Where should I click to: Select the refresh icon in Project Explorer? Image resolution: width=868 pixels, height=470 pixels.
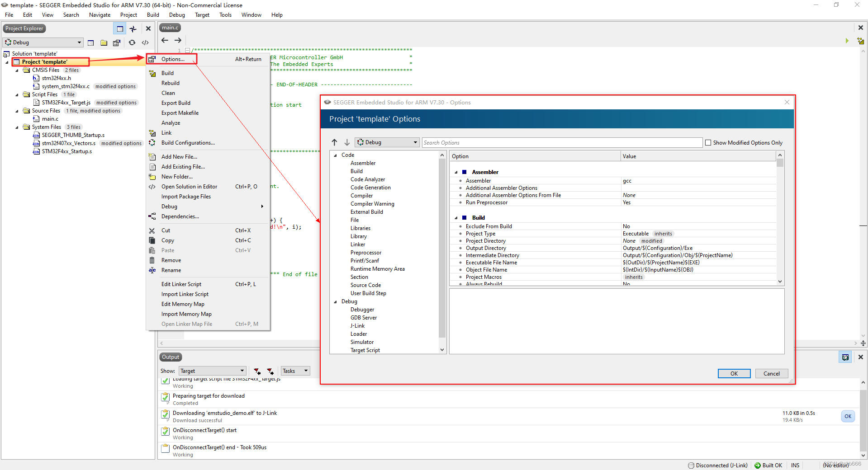(x=132, y=43)
